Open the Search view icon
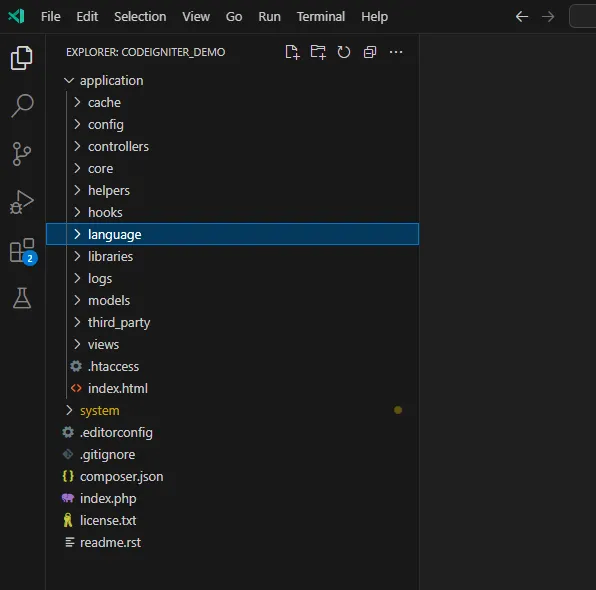596x590 pixels. coord(22,106)
